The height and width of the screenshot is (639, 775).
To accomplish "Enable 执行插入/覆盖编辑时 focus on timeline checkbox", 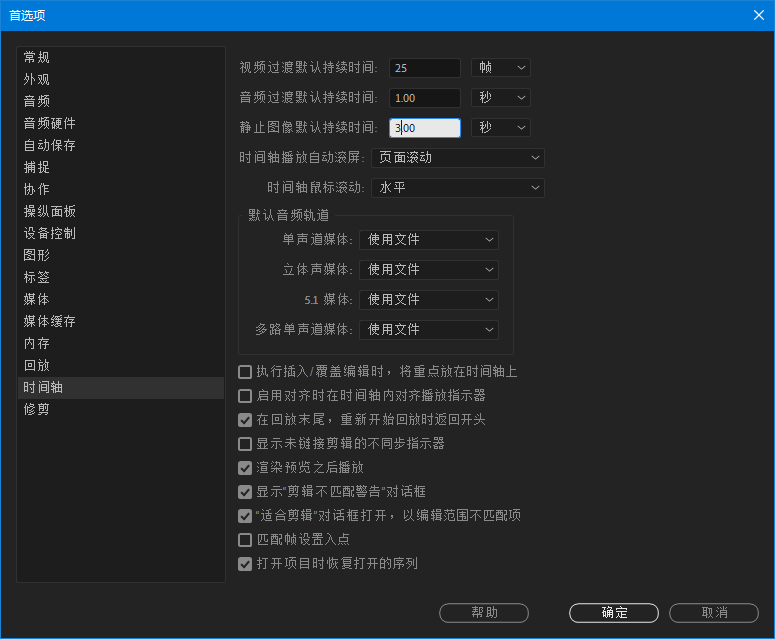I will point(245,372).
